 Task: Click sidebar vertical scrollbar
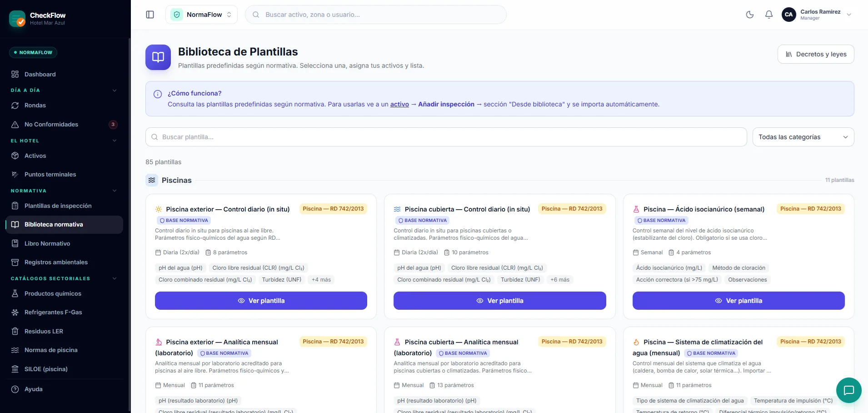[x=130, y=225]
